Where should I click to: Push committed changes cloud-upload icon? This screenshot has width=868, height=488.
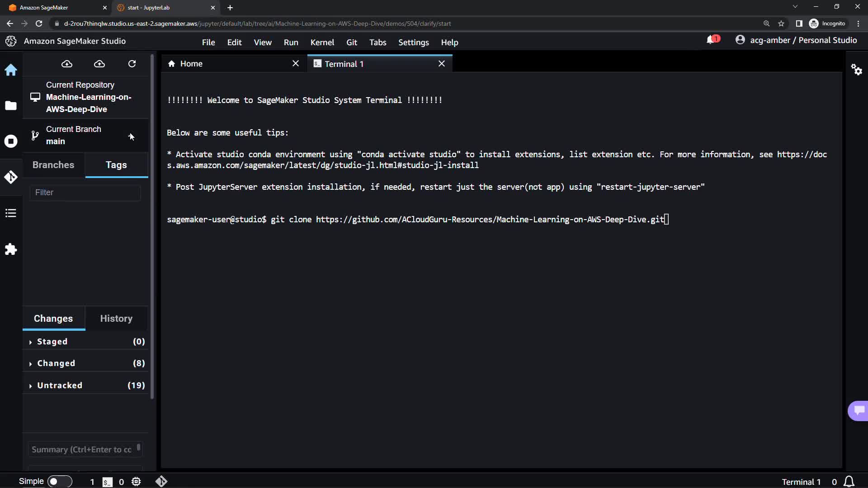[x=99, y=64]
